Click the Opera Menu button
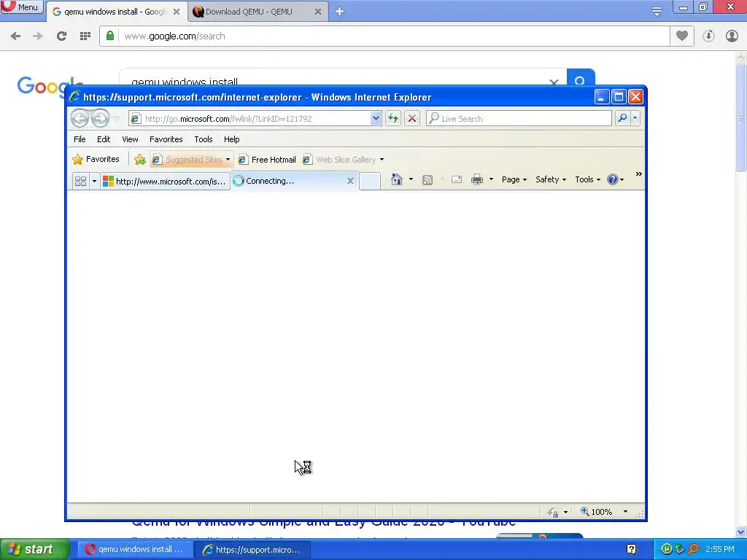 coord(22,7)
